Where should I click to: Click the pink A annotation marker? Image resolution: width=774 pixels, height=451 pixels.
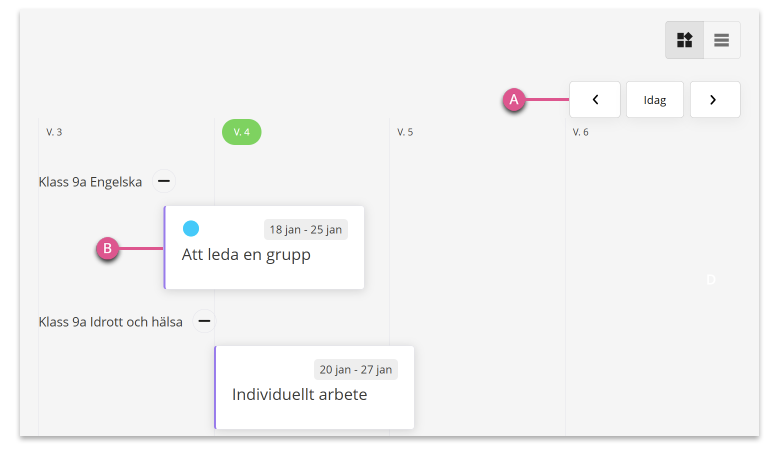514,100
